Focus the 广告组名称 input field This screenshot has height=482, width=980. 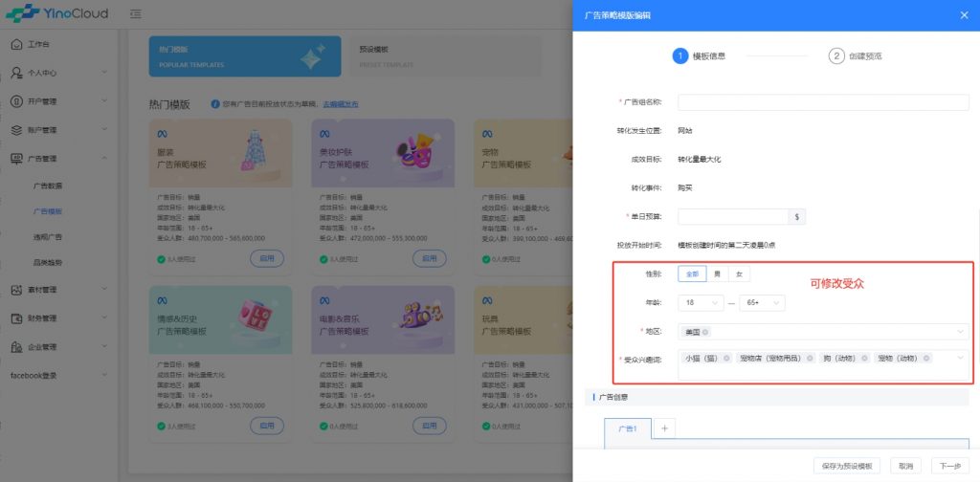coord(823,101)
